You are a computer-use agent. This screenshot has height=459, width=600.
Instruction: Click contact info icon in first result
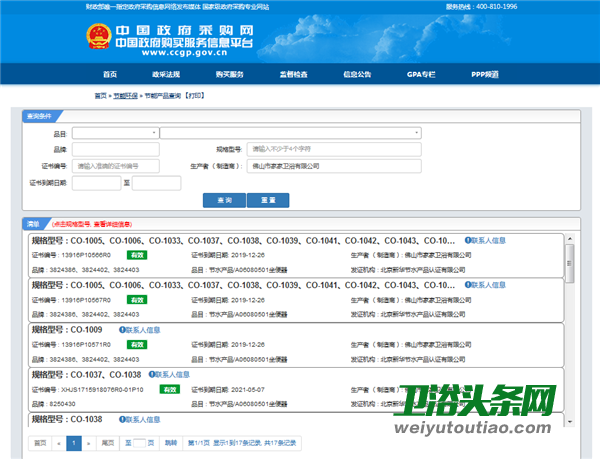click(486, 241)
